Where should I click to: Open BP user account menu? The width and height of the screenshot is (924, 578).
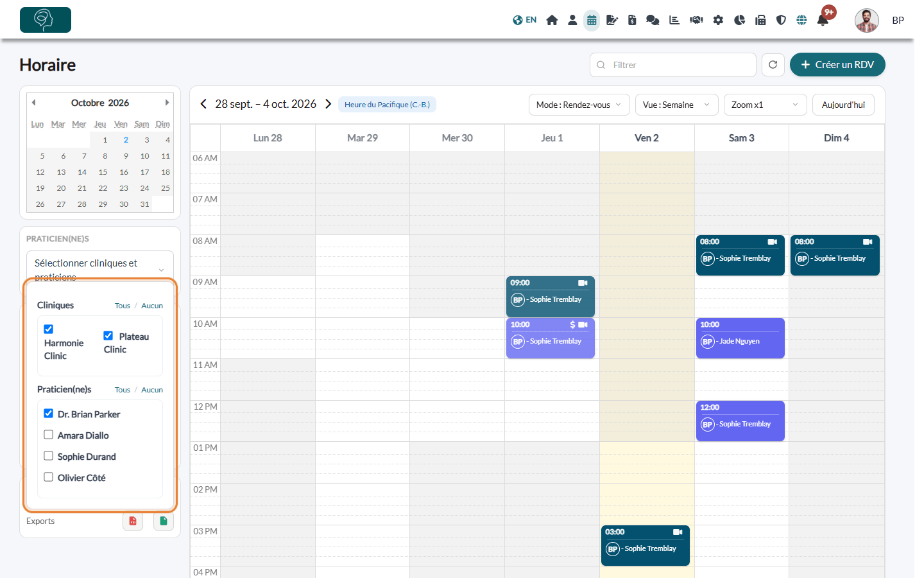click(x=880, y=20)
